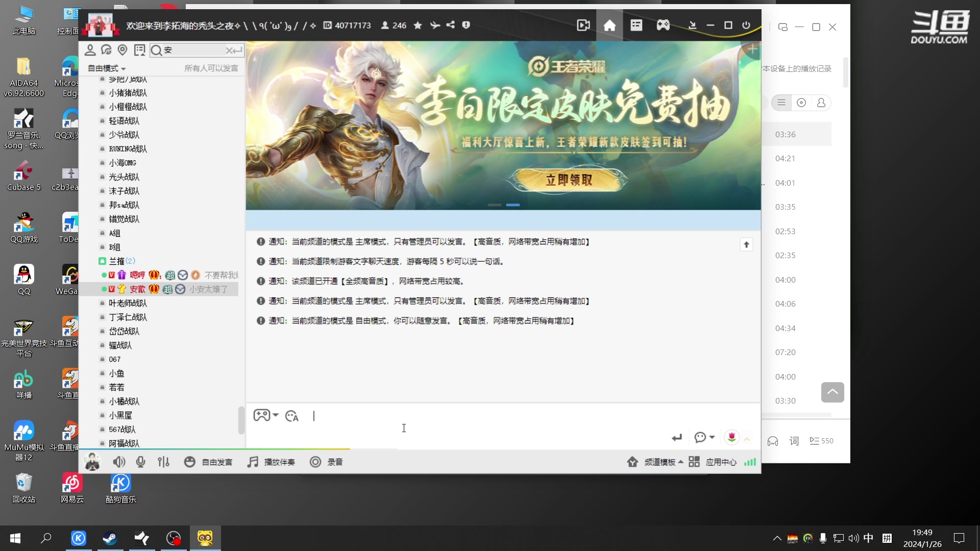Open the 应用中心 app center
Viewport: 980px width, 551px height.
point(721,462)
